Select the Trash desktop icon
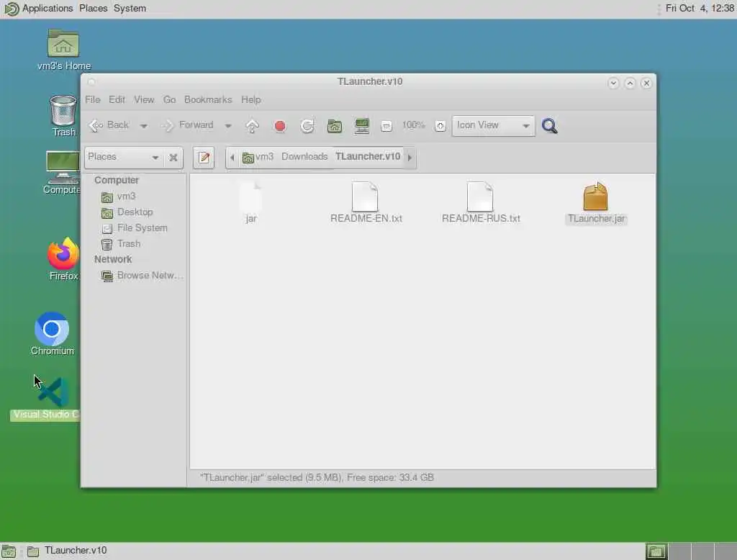The height and width of the screenshot is (560, 737). tap(63, 116)
